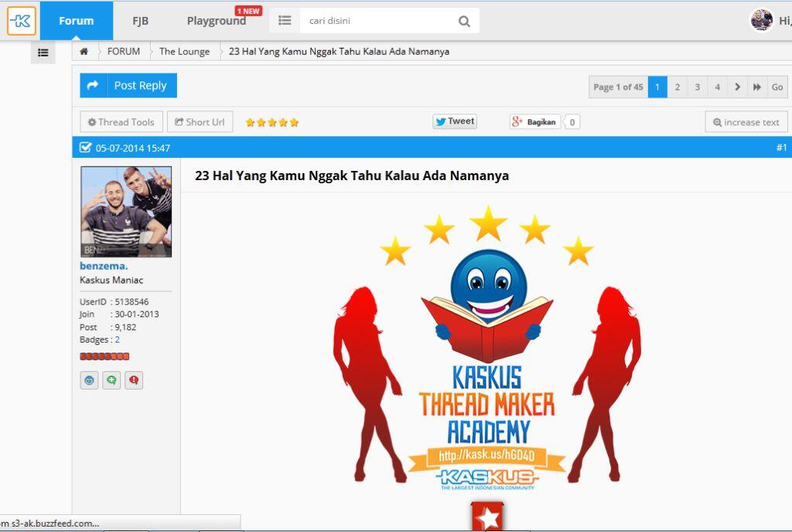This screenshot has width=792, height=532.
Task: Click the Kaskus logo icon
Action: (21, 21)
